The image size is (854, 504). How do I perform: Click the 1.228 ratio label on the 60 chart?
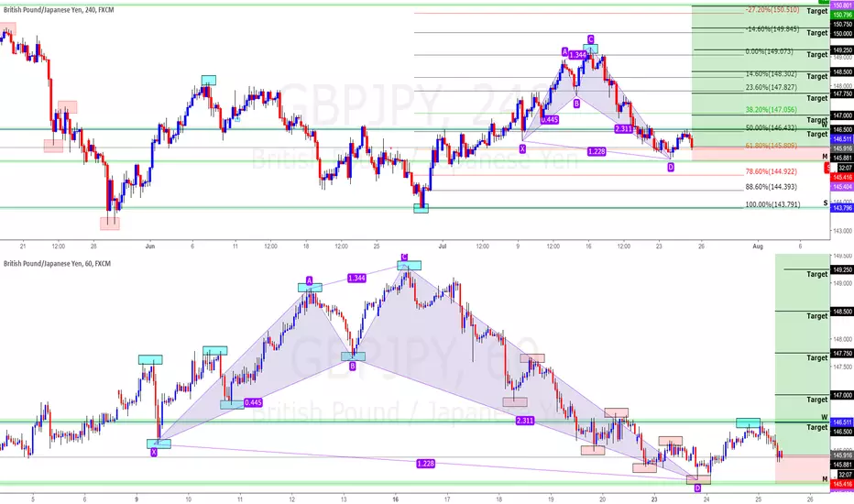(425, 464)
